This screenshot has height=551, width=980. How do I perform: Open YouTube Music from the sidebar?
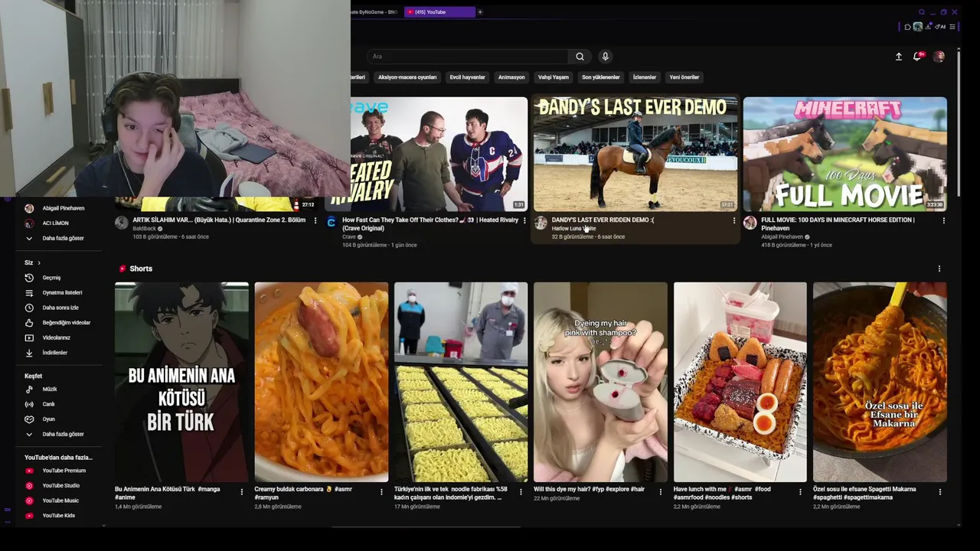(x=58, y=500)
